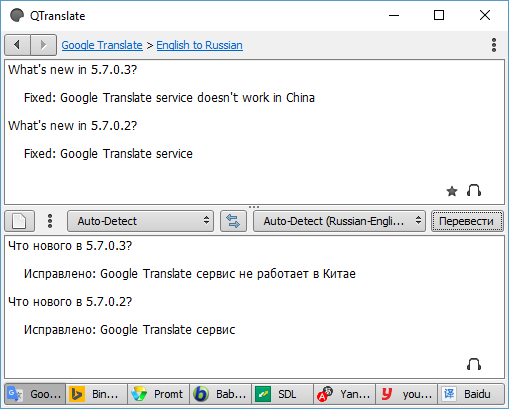Close the QTranslate window
Viewport: 509px width, 409px height.
(485, 15)
